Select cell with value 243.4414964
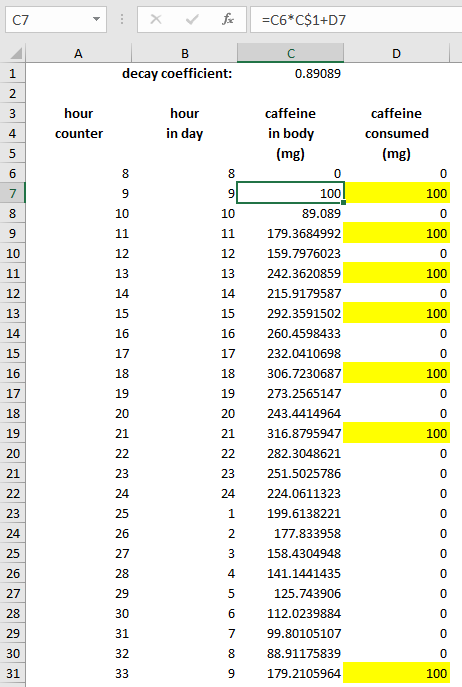Image resolution: width=462 pixels, height=687 pixels. [291, 414]
